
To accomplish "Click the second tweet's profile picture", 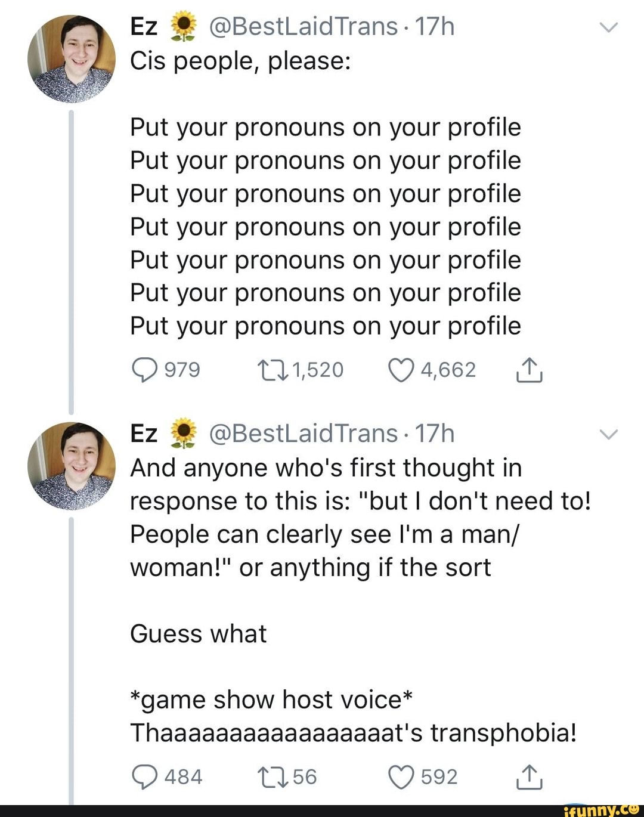I will [x=73, y=465].
